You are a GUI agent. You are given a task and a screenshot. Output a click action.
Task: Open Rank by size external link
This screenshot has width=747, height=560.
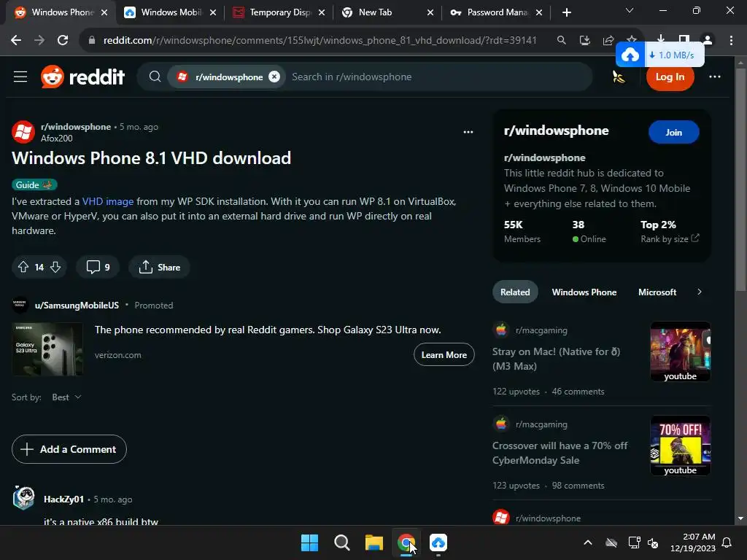670,238
